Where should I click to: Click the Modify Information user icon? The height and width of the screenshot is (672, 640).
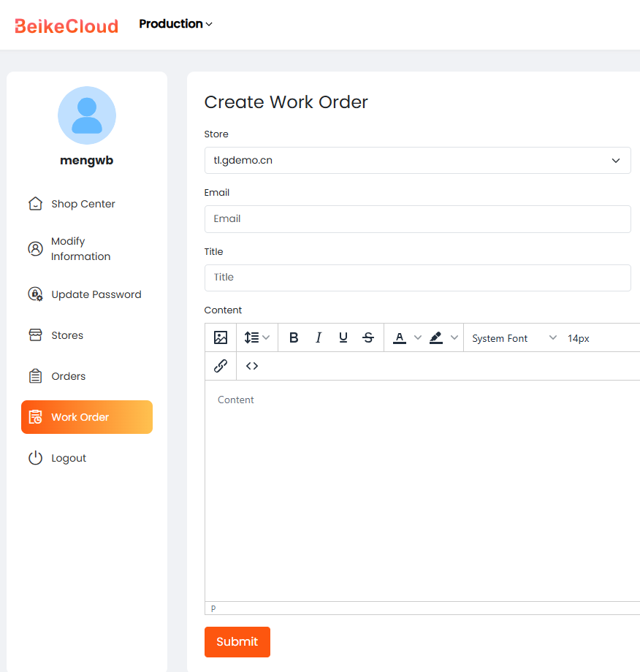(x=35, y=248)
